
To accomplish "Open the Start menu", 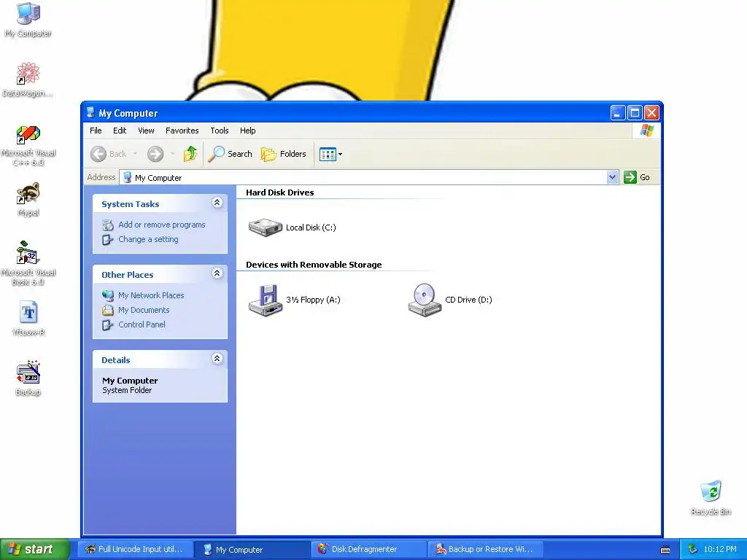I will [35, 549].
